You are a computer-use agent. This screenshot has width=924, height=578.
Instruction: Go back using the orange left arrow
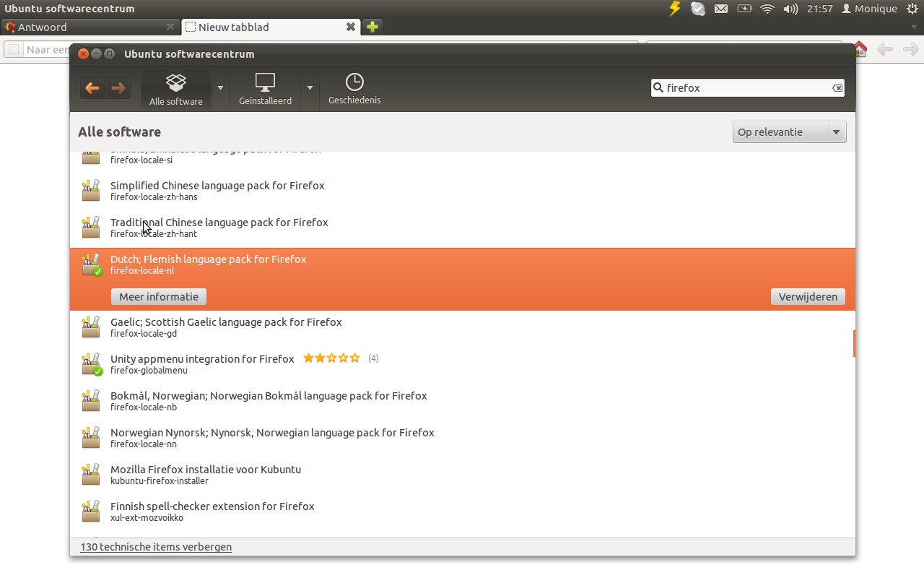(x=92, y=88)
